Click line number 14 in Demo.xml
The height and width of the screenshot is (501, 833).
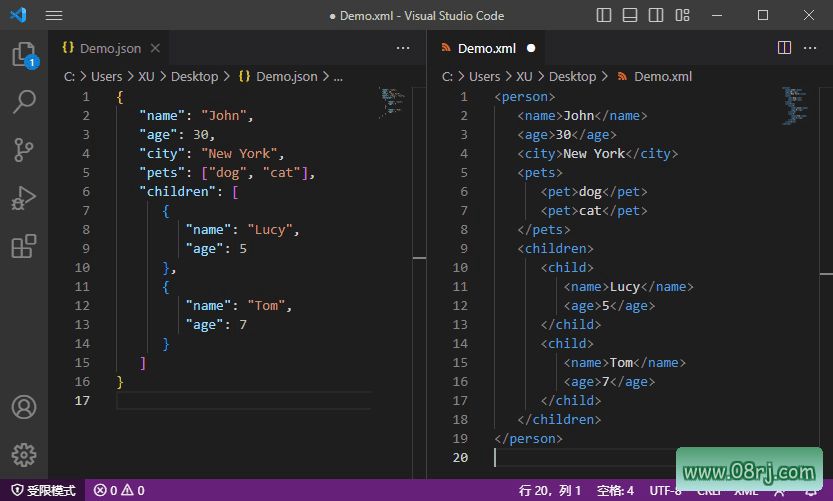460,344
